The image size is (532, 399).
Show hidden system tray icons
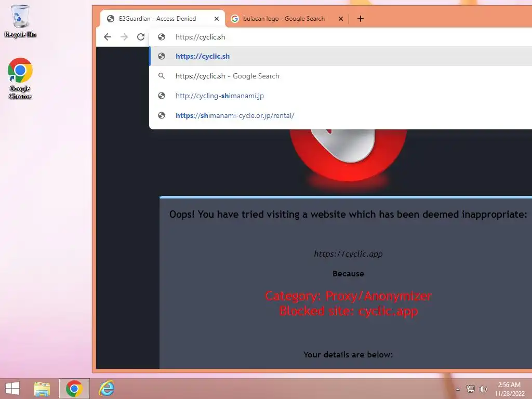pyautogui.click(x=458, y=389)
